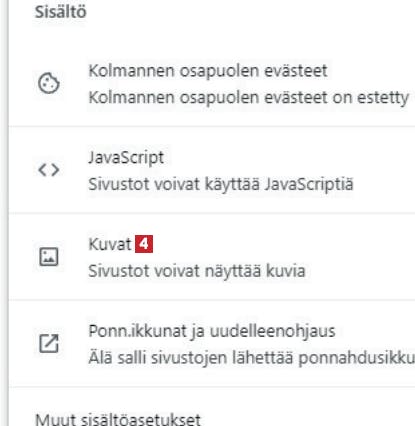415x426 pixels.
Task: Click divider line below the Kuvat row
Action: tap(212, 300)
